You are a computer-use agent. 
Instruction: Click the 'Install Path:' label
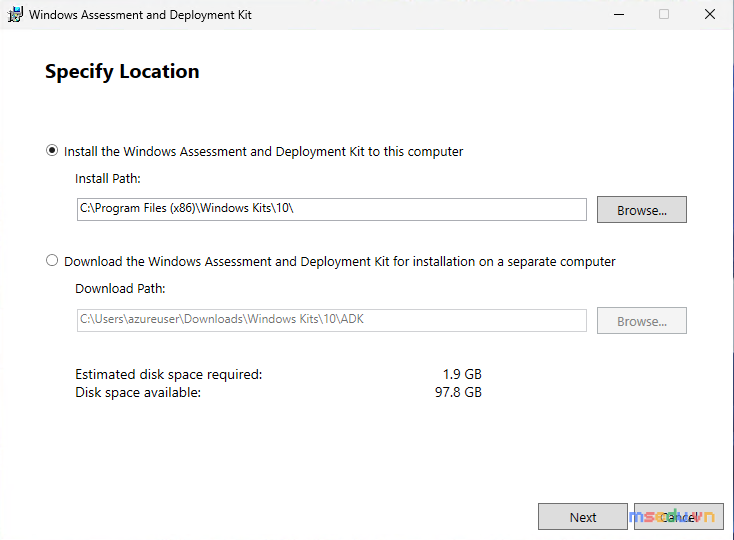pos(108,179)
